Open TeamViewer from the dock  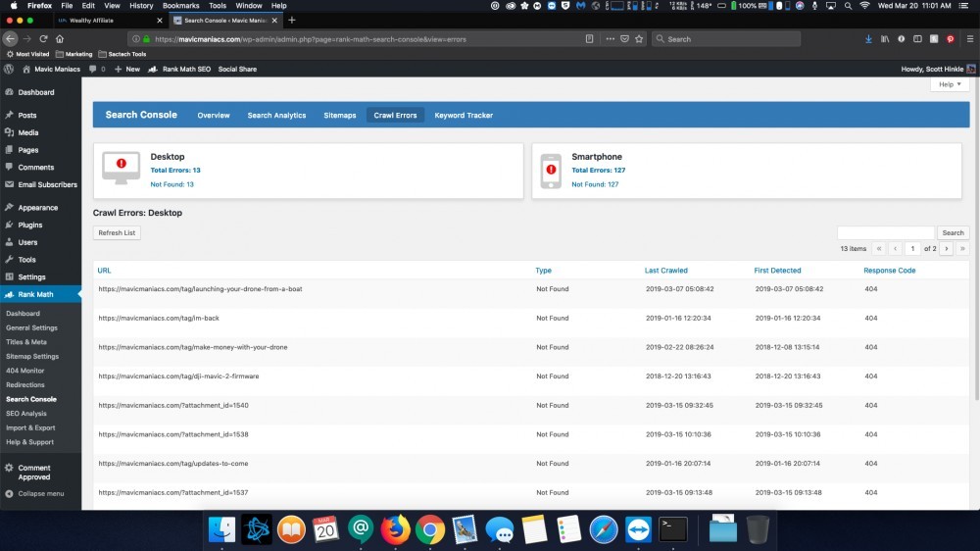(638, 529)
